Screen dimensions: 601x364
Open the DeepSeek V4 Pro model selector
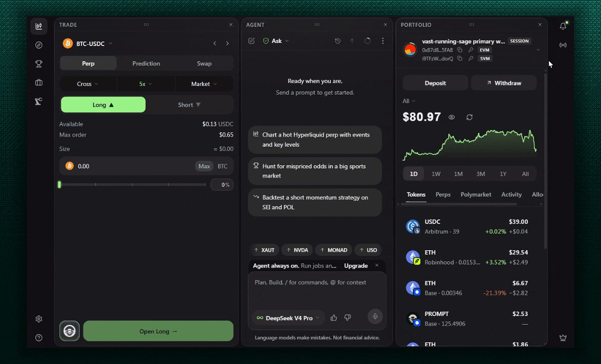point(288,318)
